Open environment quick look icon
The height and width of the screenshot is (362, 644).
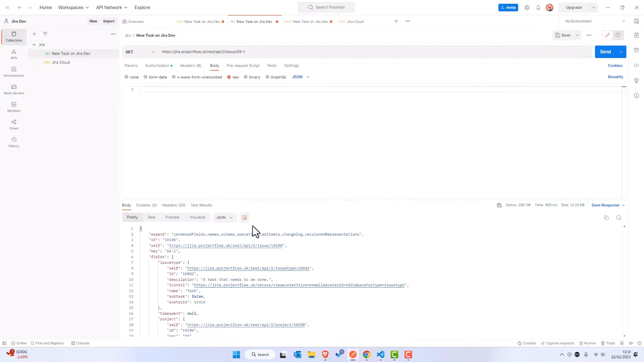[636, 21]
